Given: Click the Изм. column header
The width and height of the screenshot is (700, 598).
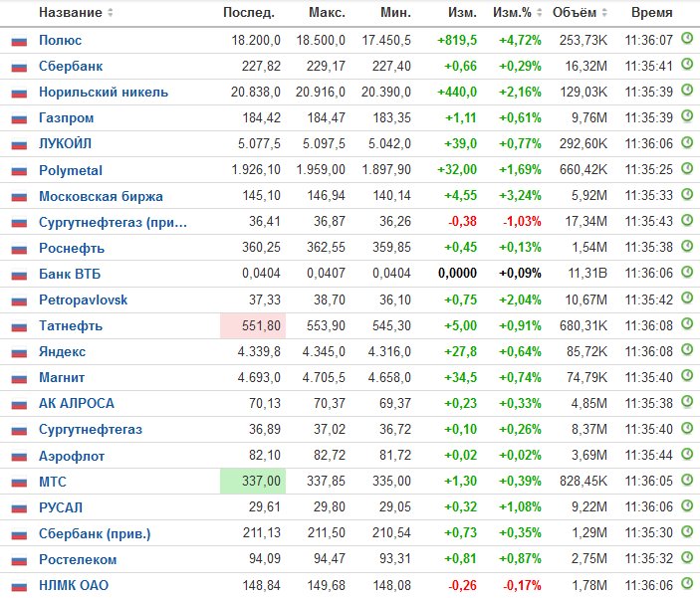Looking at the screenshot, I should (462, 13).
